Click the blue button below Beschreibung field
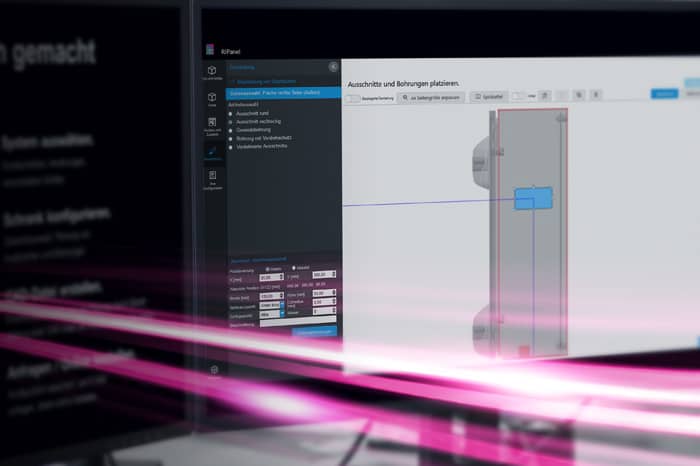This screenshot has height=466, width=700. (315, 332)
